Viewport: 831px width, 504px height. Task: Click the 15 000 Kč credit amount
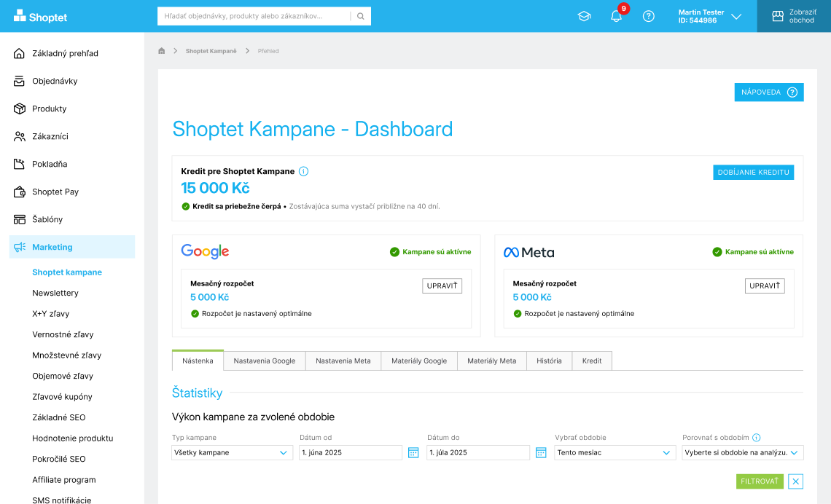(x=215, y=188)
